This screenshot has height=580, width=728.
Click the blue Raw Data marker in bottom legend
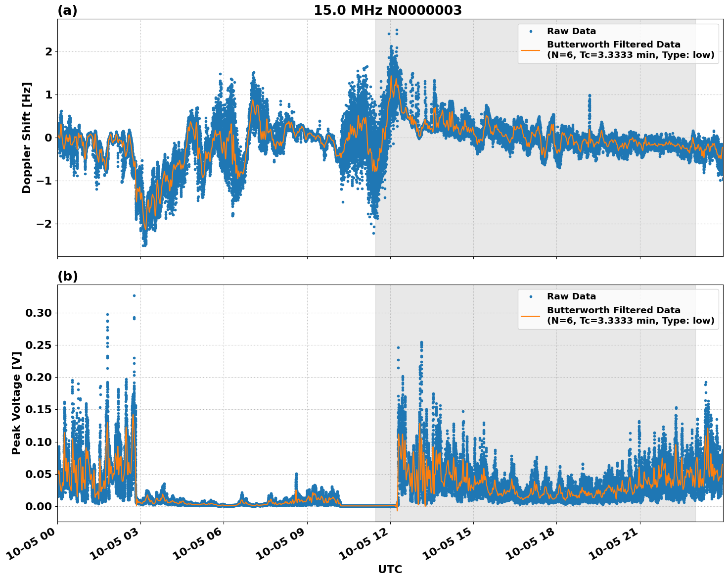click(x=531, y=296)
